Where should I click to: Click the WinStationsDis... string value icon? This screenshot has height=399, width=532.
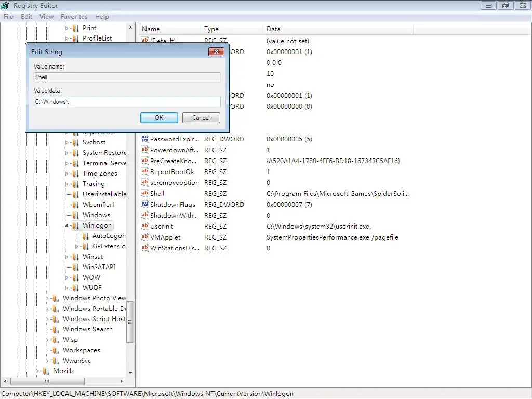145,248
